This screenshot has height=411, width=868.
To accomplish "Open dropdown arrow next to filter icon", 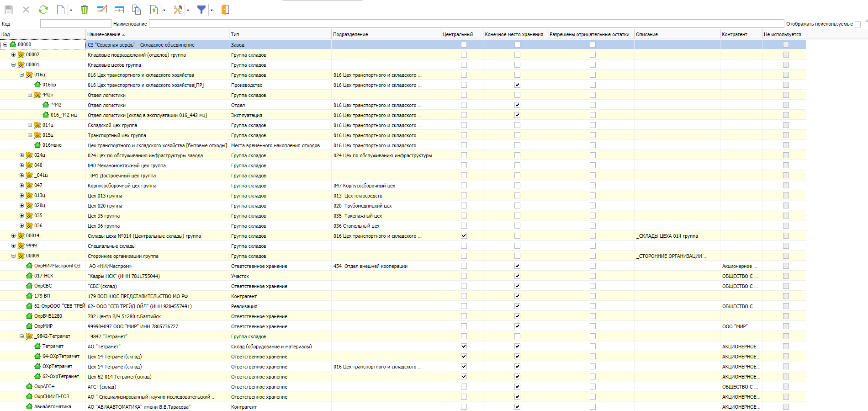I will (212, 10).
